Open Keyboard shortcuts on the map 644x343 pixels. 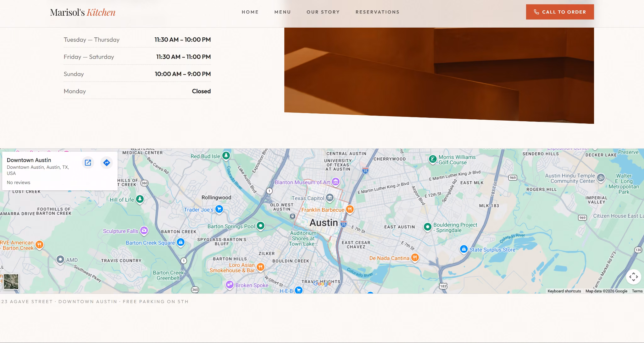click(564, 291)
